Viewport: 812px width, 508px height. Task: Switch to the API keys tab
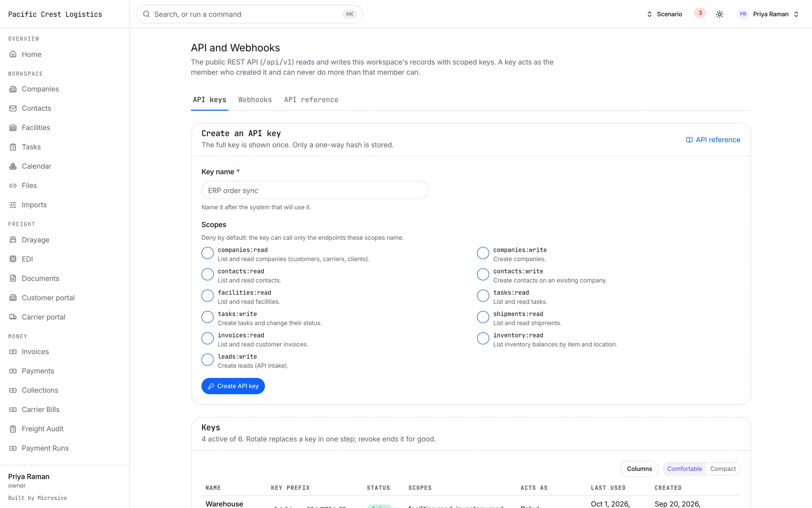(x=209, y=100)
